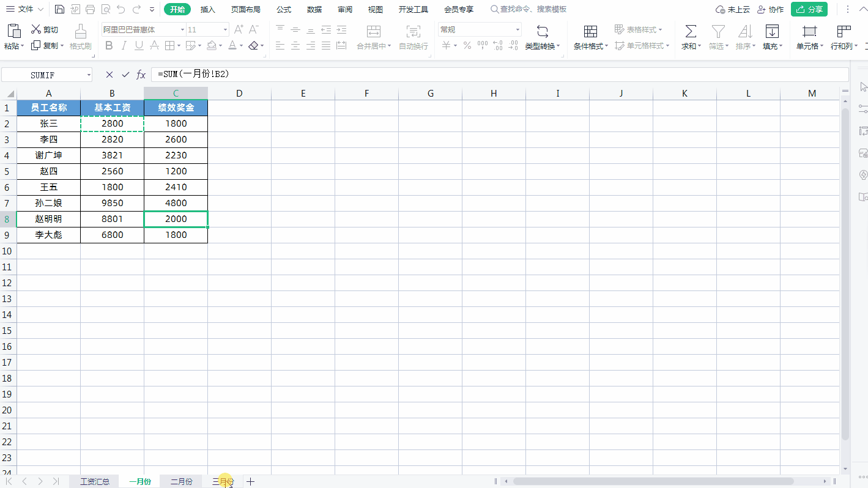Click the Save icon in quick access toolbar
Screen dimensions: 868x488
coord(59,9)
